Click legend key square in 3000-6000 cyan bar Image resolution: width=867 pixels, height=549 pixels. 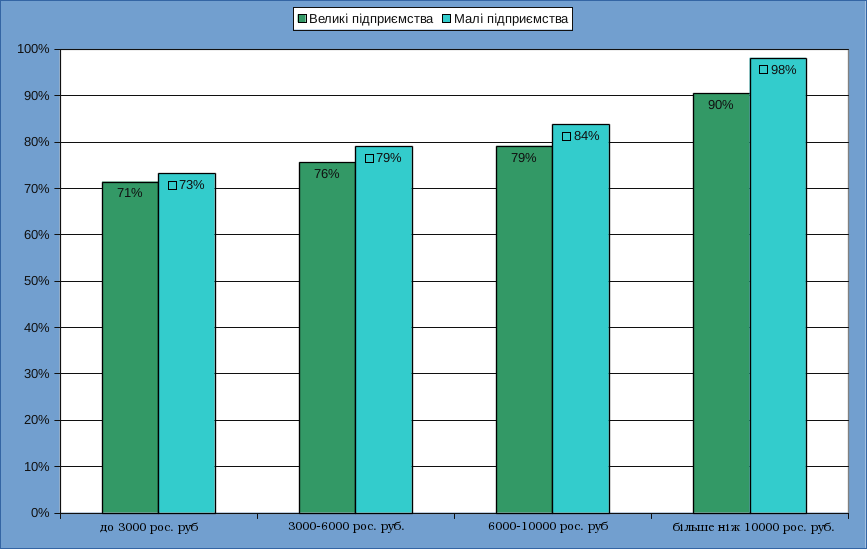[x=369, y=158]
